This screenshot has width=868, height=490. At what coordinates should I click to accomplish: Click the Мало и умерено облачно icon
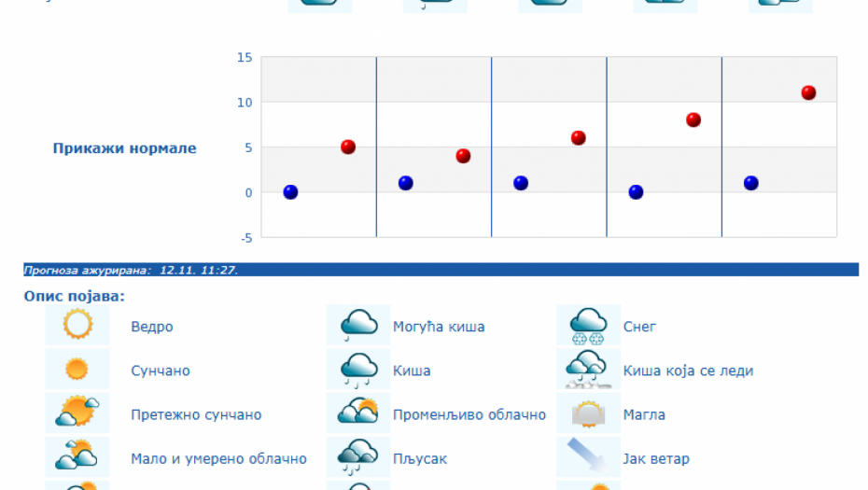[77, 456]
